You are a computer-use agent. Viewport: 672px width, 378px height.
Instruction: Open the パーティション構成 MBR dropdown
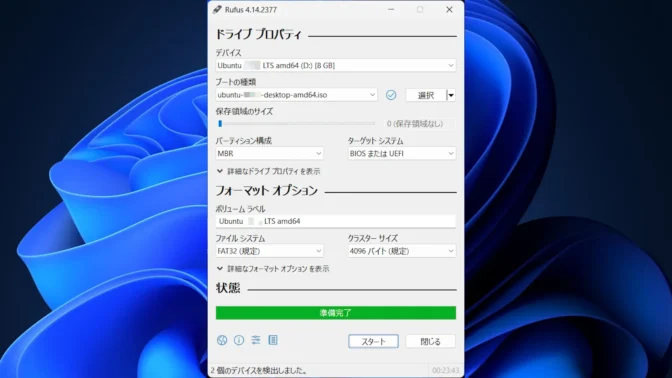click(x=269, y=153)
